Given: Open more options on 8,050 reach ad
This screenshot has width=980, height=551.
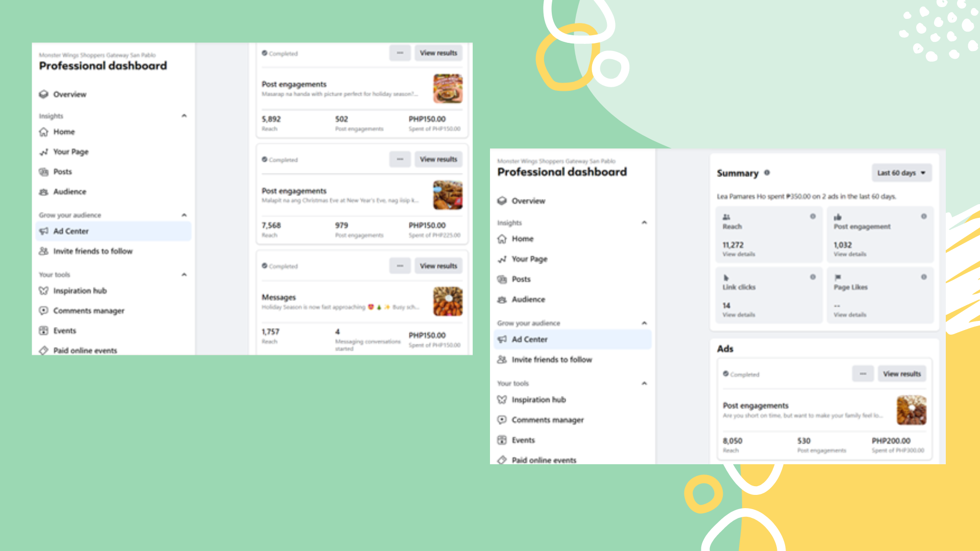Looking at the screenshot, I should pos(863,374).
